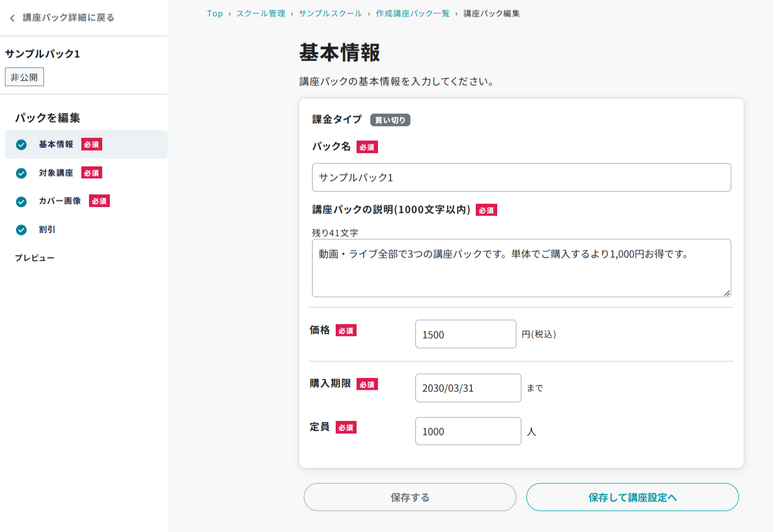Image resolution: width=773 pixels, height=532 pixels.
Task: Click the checkmark icon next to 割引
Action: (x=21, y=230)
